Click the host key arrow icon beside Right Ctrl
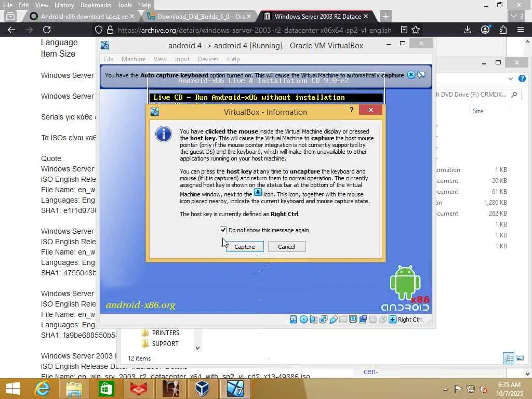This screenshot has height=399, width=532. (393, 320)
